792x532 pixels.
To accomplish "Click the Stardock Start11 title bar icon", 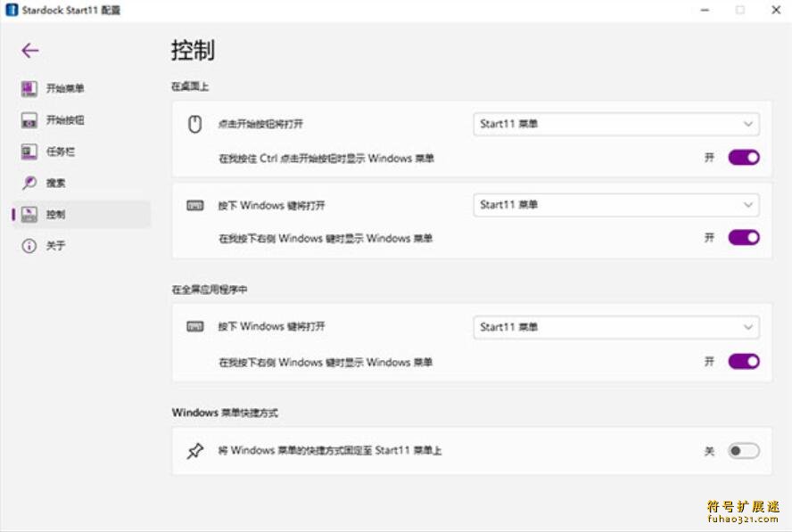I will point(12,10).
